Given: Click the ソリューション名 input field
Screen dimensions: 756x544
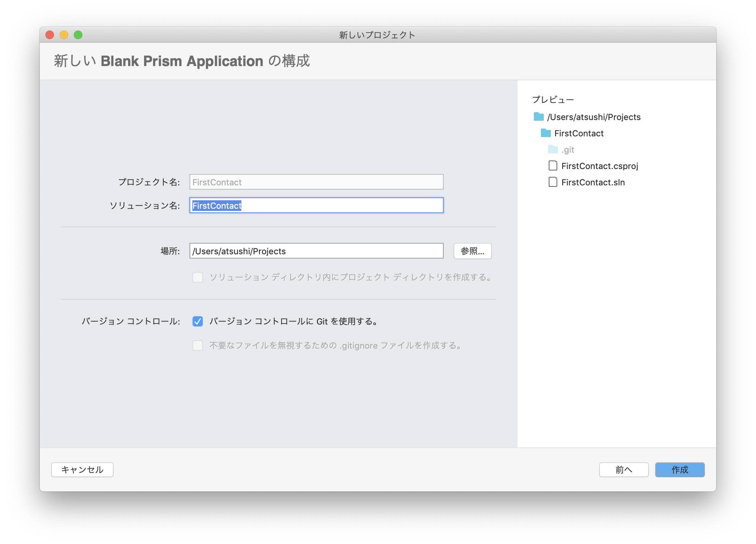Looking at the screenshot, I should (316, 205).
